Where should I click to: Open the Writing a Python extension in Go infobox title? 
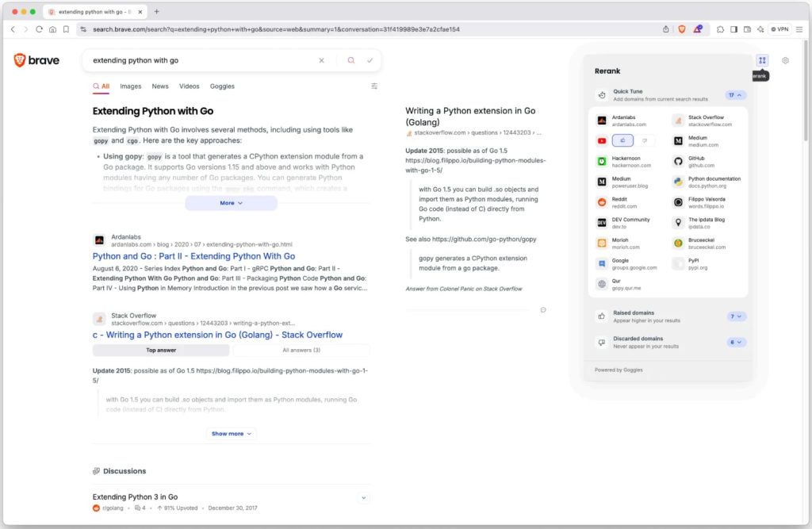[x=470, y=117]
